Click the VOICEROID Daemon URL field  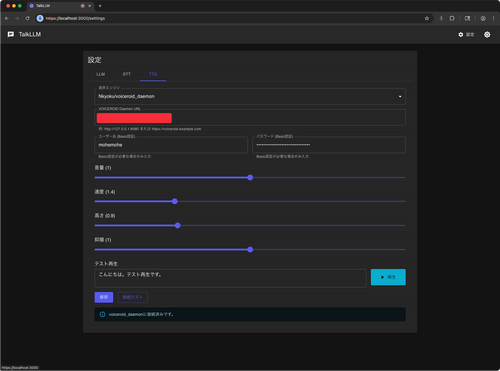tap(250, 118)
